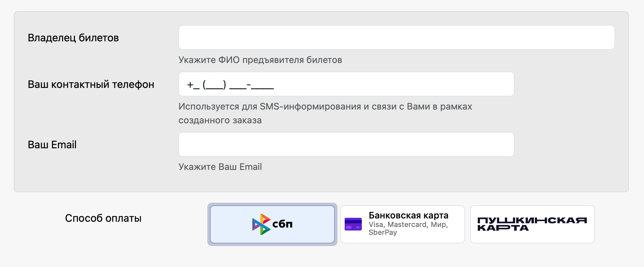Screen dimensions: 644x267
Task: Click the 'Способ оплаты' label
Action: [x=103, y=218]
